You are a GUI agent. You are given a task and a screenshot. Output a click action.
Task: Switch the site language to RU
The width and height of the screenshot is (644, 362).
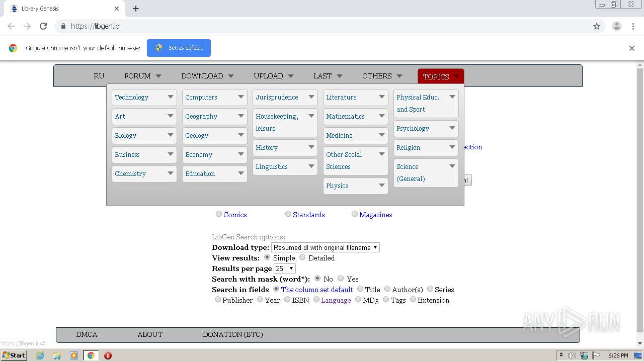point(99,76)
